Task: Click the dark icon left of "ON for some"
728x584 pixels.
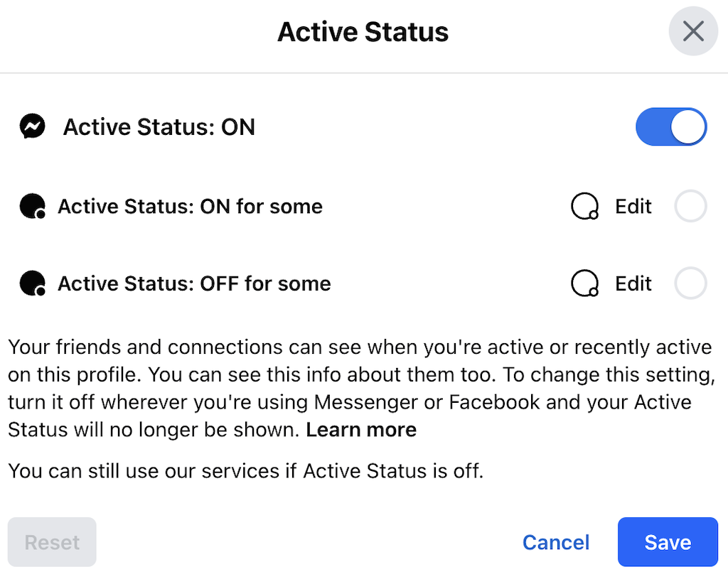Action: 33,207
